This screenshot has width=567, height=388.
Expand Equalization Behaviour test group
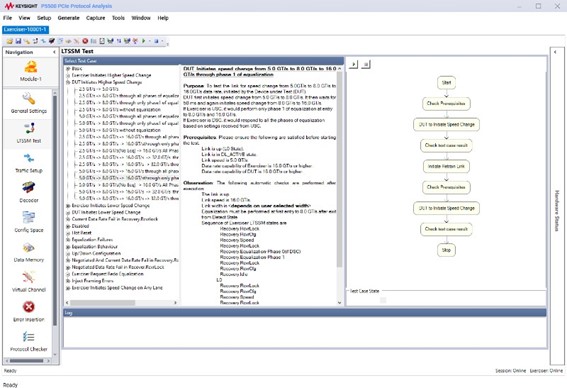[x=68, y=247]
